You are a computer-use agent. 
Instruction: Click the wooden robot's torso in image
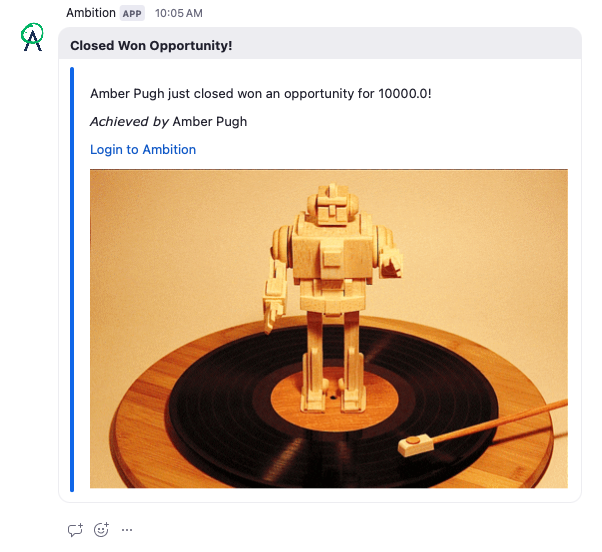tap(332, 253)
